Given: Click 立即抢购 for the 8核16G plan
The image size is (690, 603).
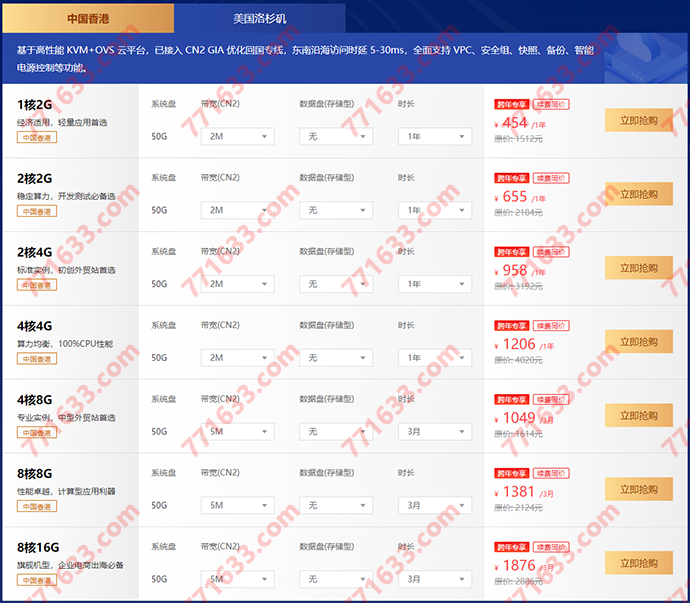Looking at the screenshot, I should (639, 563).
